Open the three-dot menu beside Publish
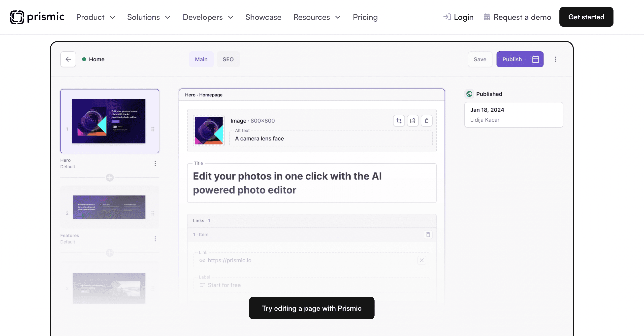The height and width of the screenshot is (336, 644). pyautogui.click(x=555, y=59)
